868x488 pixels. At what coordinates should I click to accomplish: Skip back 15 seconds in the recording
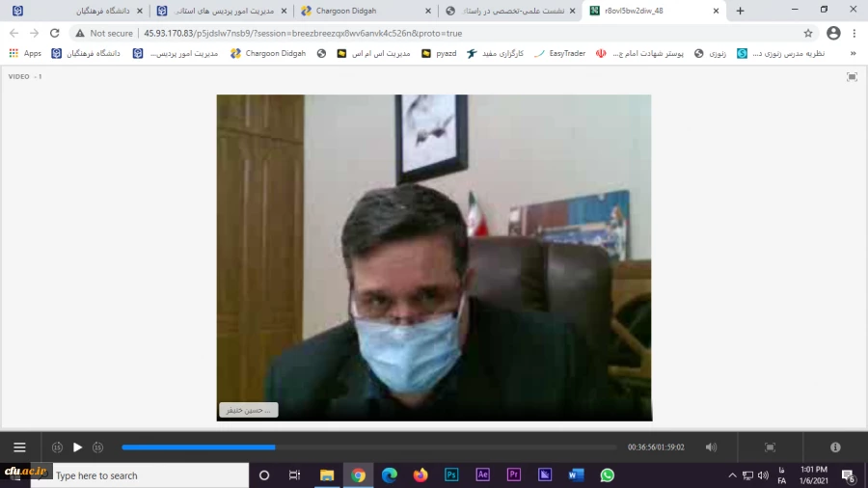pos(57,447)
